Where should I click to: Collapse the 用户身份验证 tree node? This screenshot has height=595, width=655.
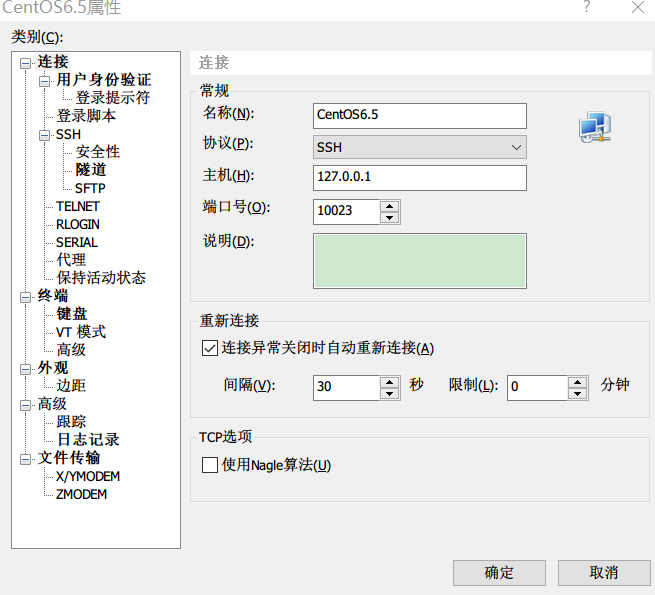pyautogui.click(x=45, y=81)
